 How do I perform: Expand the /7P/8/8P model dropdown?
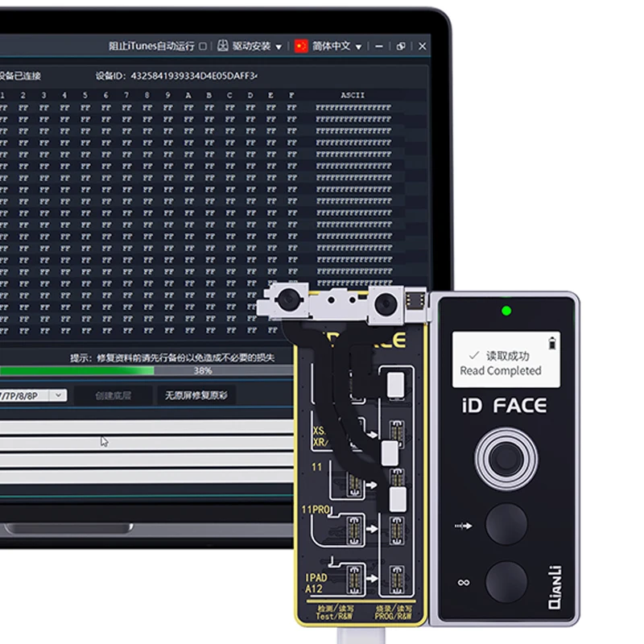point(58,395)
